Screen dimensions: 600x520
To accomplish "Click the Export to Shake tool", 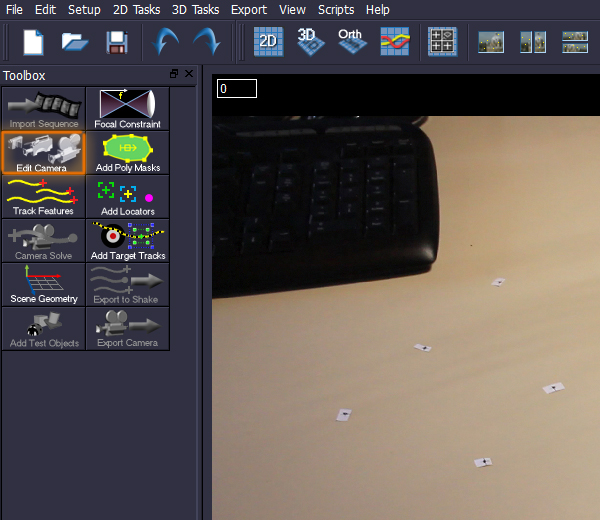I will pos(128,284).
